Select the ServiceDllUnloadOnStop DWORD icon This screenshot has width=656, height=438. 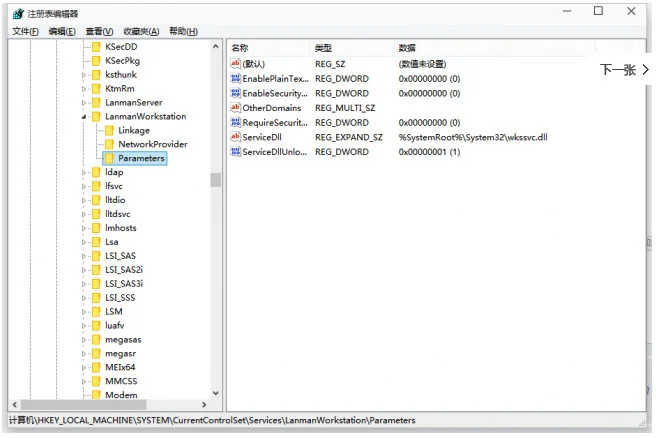[236, 152]
